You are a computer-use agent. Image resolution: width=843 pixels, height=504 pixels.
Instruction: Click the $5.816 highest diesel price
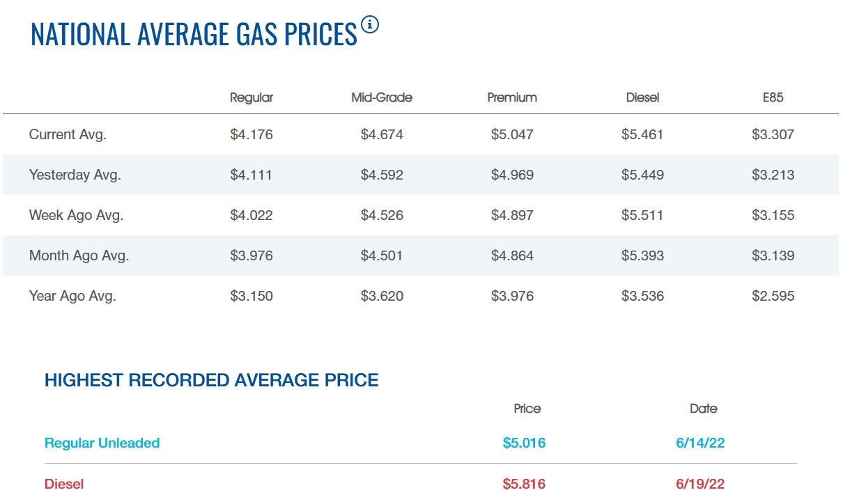[x=524, y=484]
